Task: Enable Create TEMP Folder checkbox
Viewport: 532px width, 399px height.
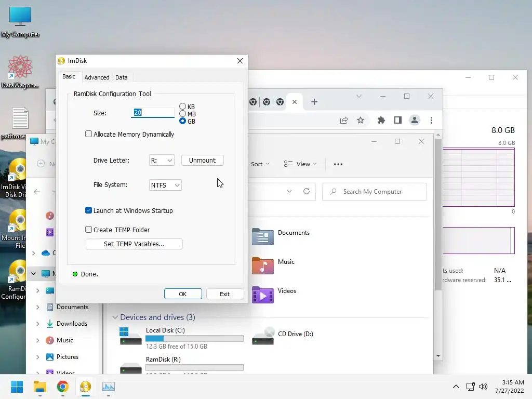Action: [88, 230]
